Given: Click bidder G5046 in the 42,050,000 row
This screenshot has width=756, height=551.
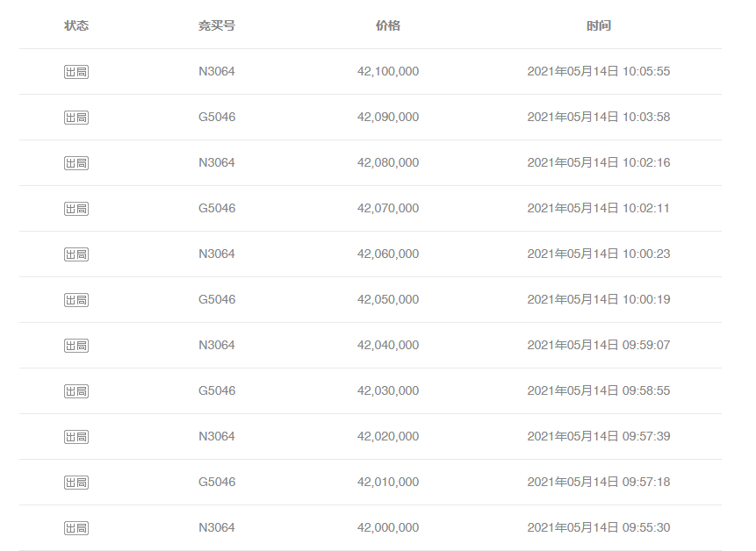Looking at the screenshot, I should pos(217,300).
